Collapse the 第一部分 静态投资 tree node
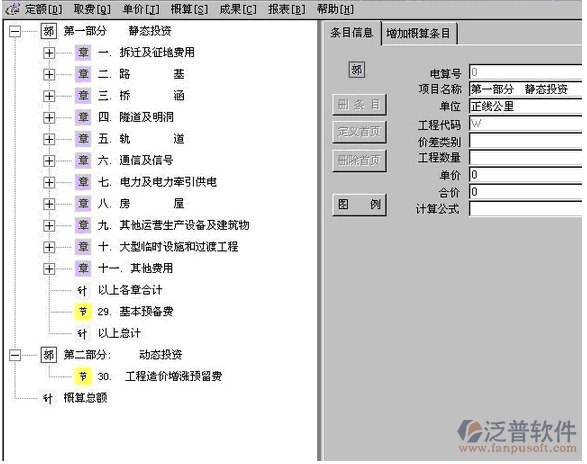This screenshot has height=464, width=587. [15, 31]
